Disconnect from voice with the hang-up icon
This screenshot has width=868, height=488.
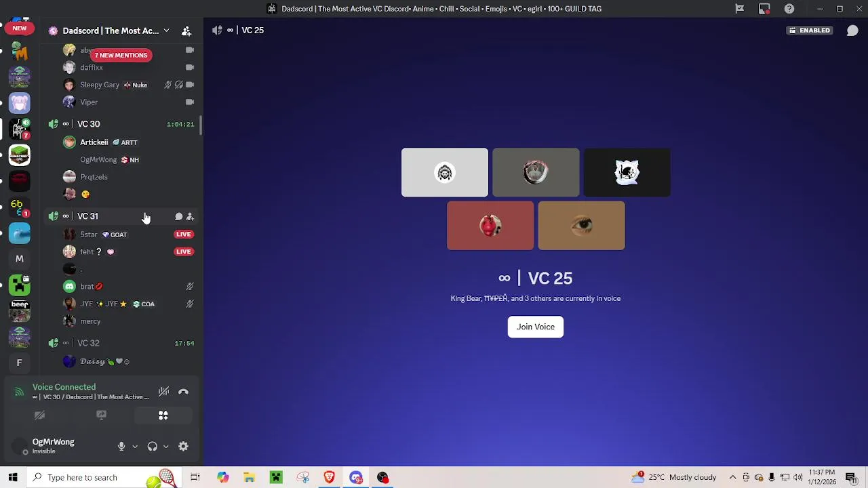[x=183, y=392]
